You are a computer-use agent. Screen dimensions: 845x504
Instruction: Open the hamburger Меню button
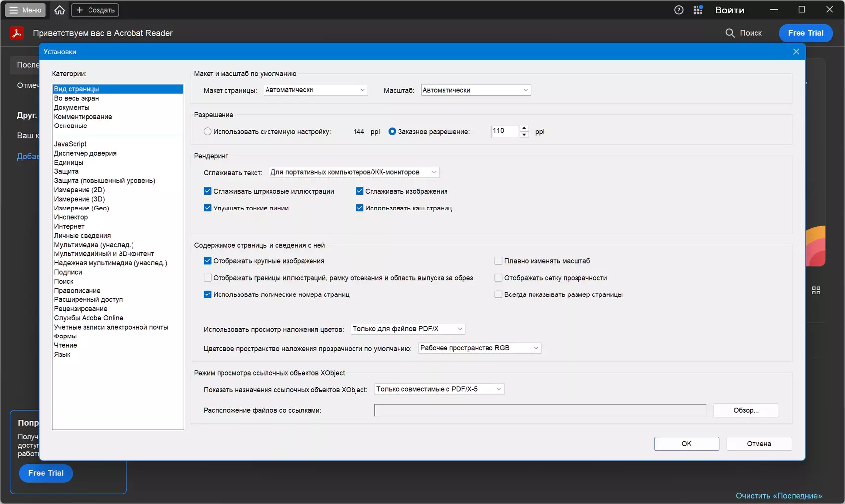(x=25, y=10)
